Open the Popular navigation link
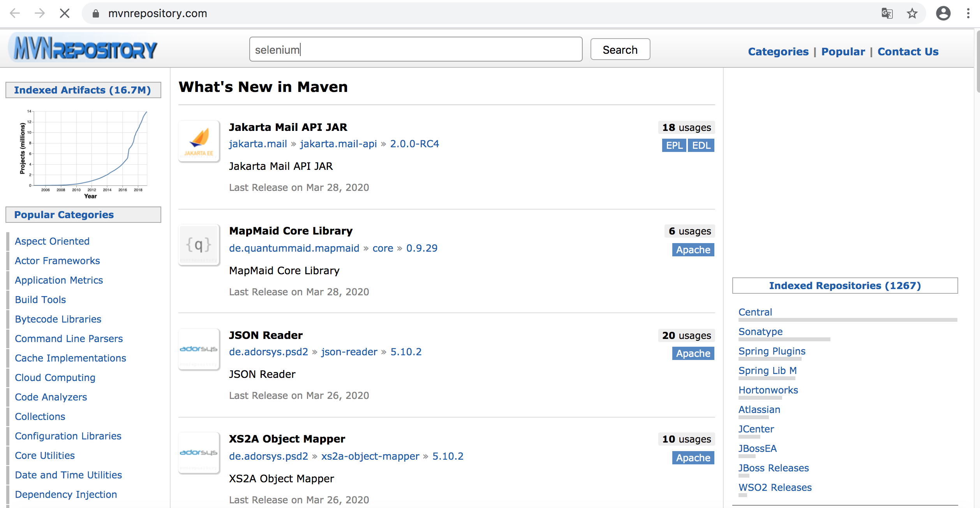 (x=843, y=51)
